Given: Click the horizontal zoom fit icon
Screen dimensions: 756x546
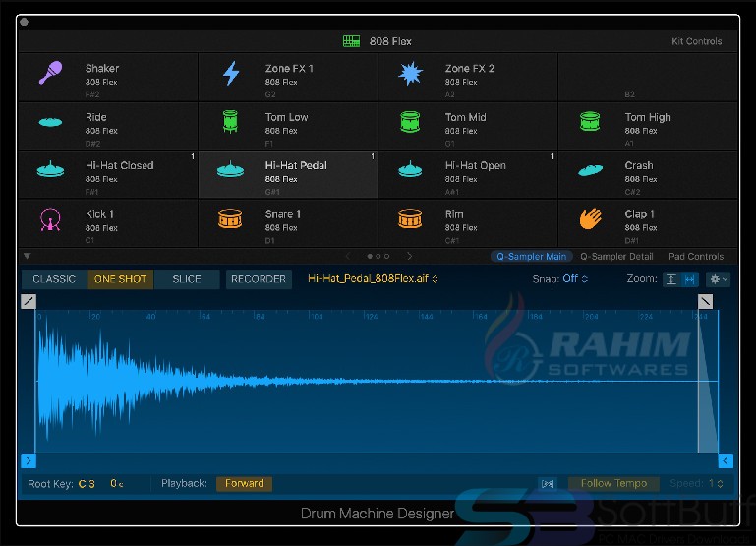Looking at the screenshot, I should click(689, 279).
